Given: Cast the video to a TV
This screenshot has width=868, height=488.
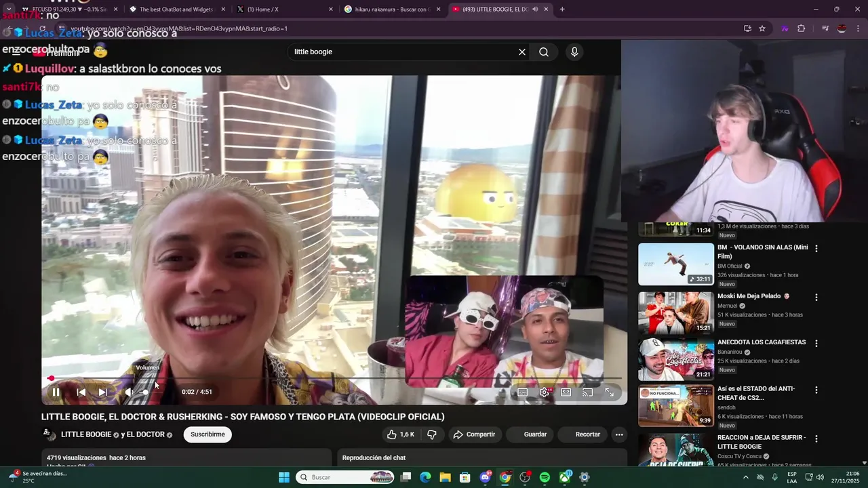Looking at the screenshot, I should click(x=588, y=392).
